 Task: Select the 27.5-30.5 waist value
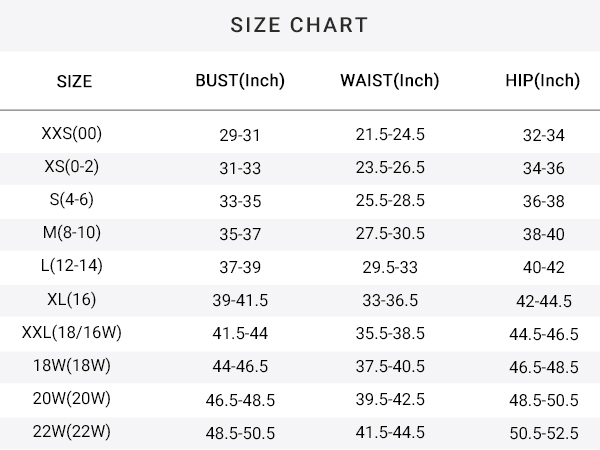(390, 233)
